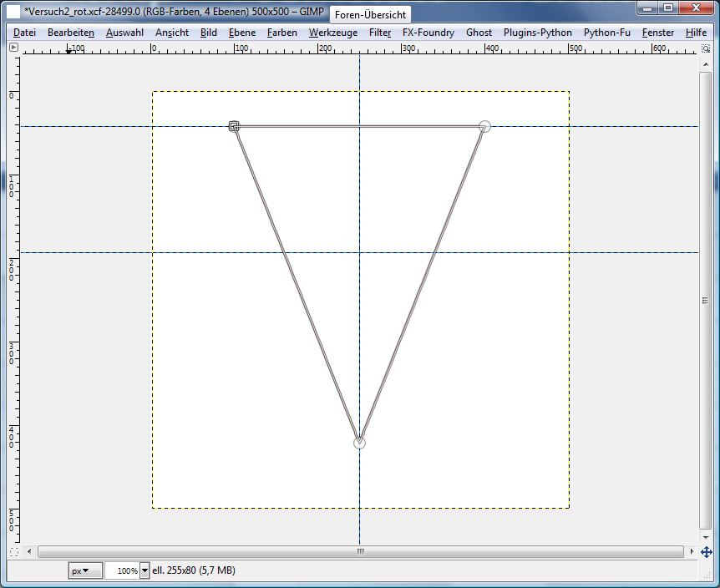
Task: Open the Datei menu
Action: pyautogui.click(x=25, y=33)
